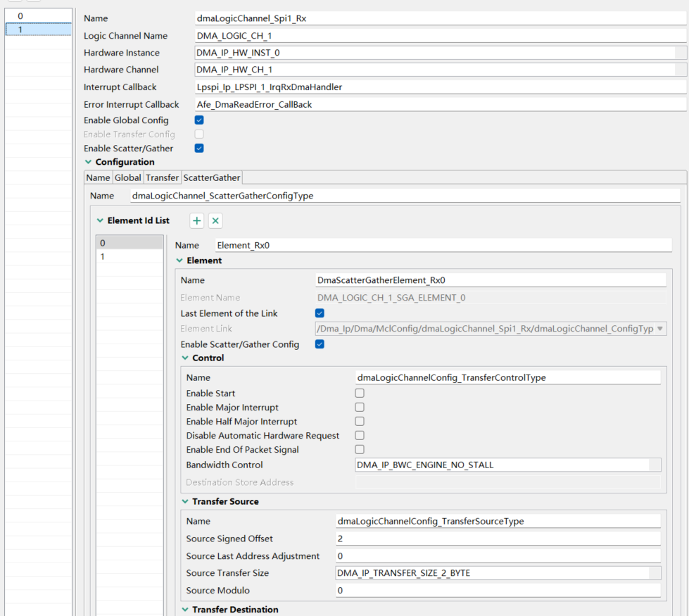Open the Bandwidth Control options arrow
Screen dimensions: 689x616
tap(655, 465)
